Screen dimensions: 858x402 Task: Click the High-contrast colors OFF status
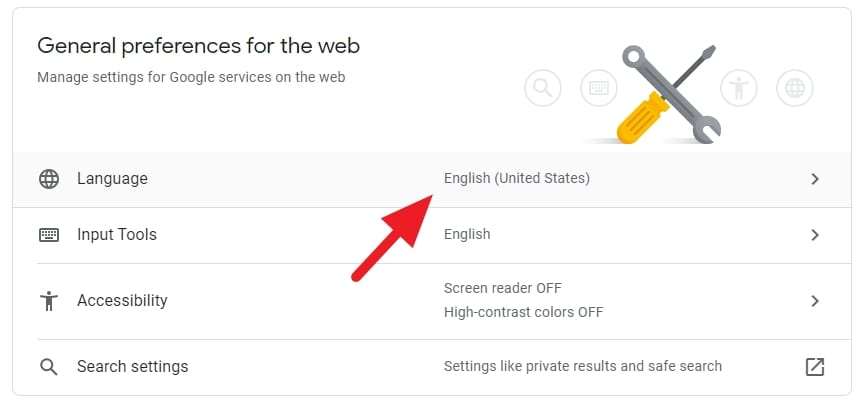click(523, 312)
